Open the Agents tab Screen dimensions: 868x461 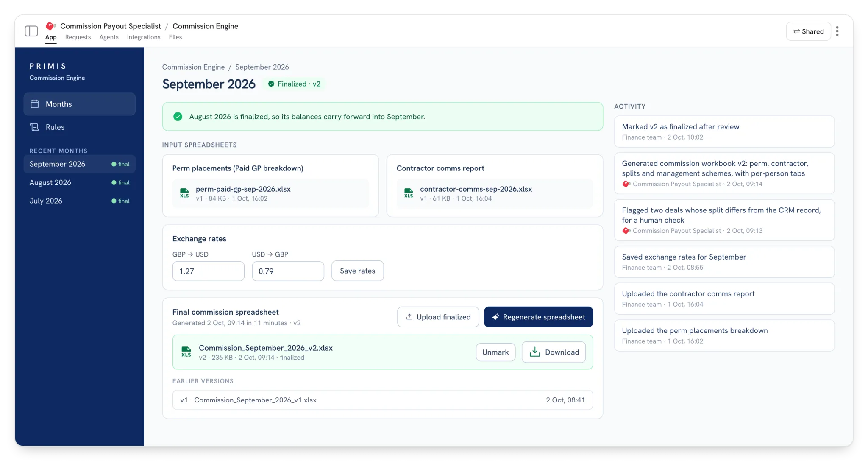(109, 37)
